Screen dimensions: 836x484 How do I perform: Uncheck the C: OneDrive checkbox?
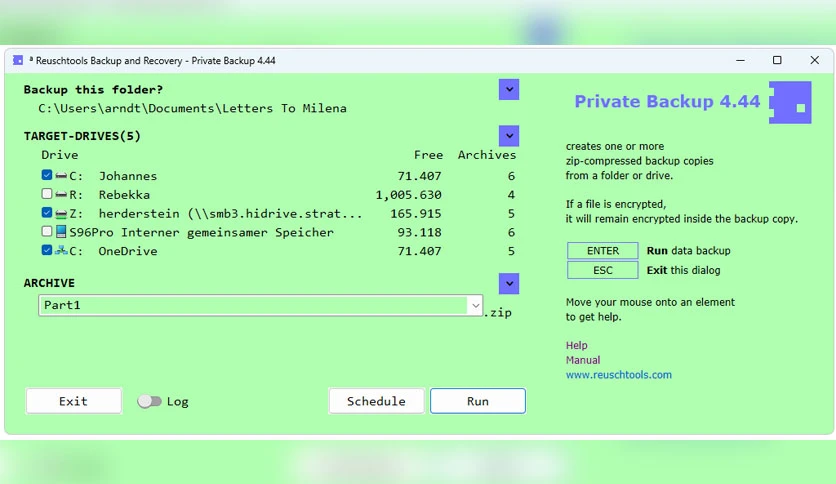[x=47, y=250]
